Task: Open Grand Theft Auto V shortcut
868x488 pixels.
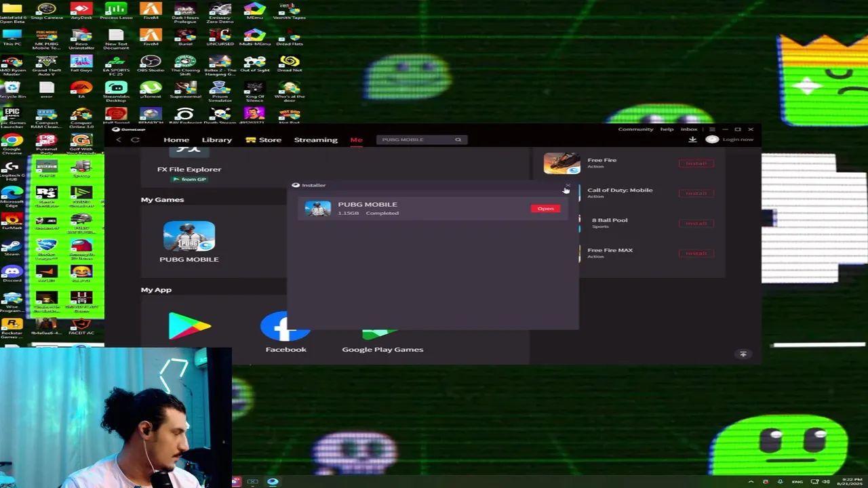Action: (x=46, y=65)
